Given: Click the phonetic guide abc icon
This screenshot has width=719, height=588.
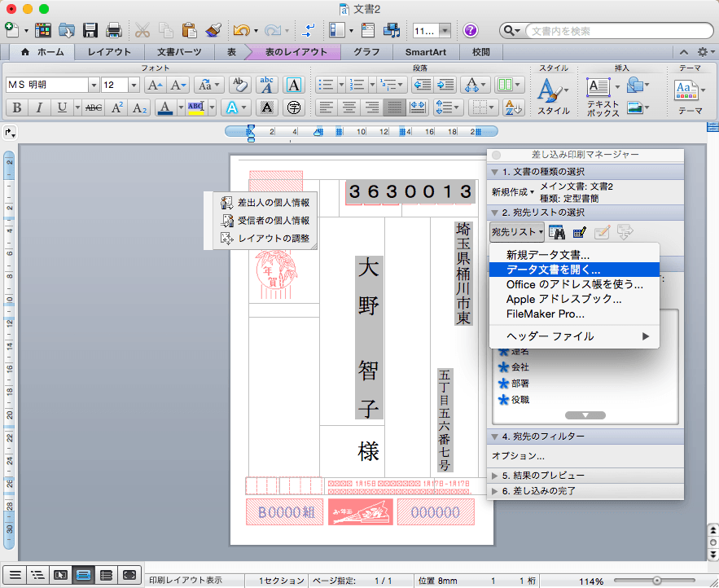Looking at the screenshot, I should [x=266, y=85].
